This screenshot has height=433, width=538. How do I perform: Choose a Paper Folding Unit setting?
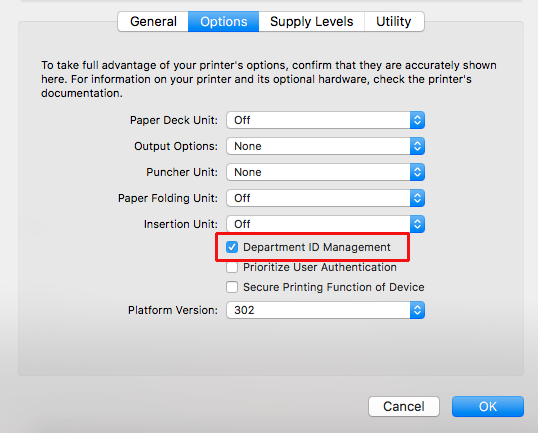[x=325, y=198]
